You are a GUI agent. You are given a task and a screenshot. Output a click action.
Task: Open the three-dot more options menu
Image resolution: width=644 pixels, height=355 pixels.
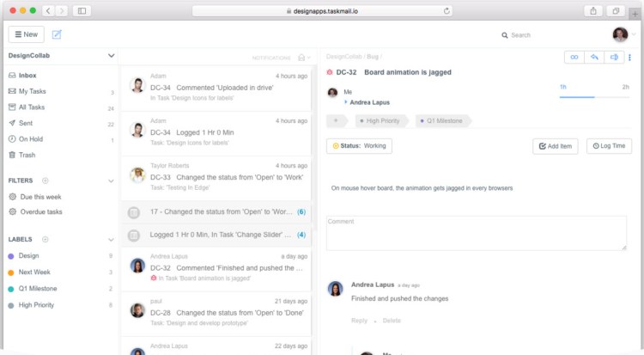(629, 58)
